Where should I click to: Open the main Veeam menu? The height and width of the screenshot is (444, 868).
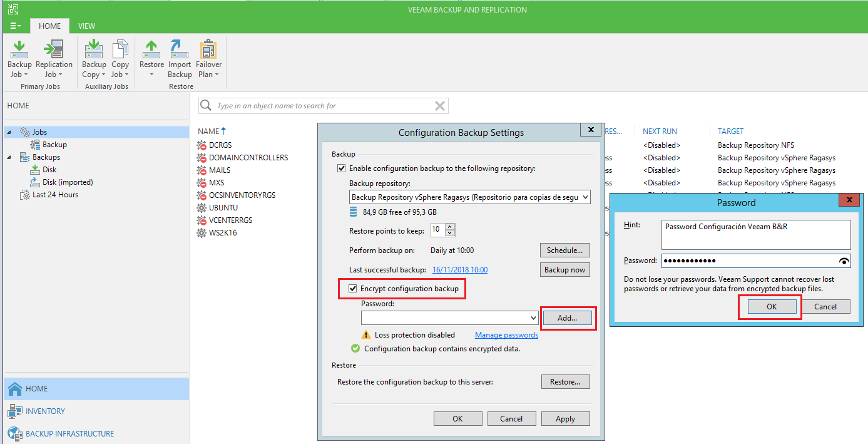(14, 26)
